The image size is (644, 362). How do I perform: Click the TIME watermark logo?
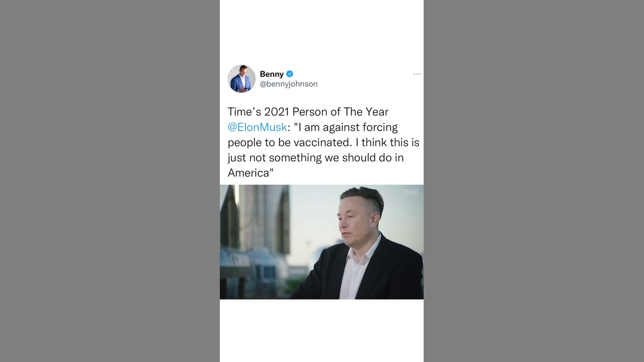pos(410,192)
